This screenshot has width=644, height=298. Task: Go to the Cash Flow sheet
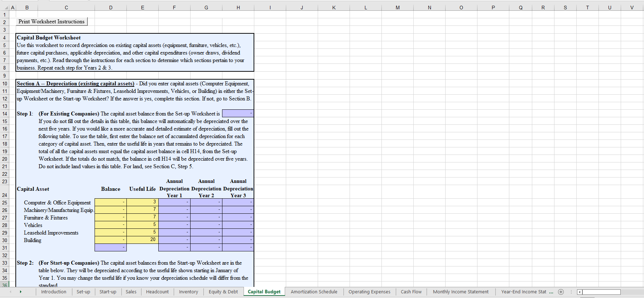click(411, 292)
